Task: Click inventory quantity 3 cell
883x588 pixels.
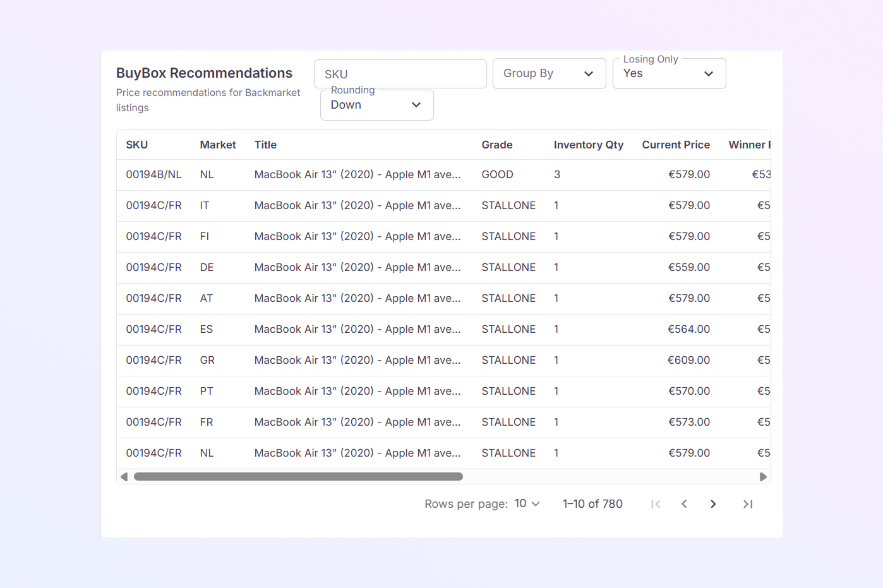Action: [557, 174]
